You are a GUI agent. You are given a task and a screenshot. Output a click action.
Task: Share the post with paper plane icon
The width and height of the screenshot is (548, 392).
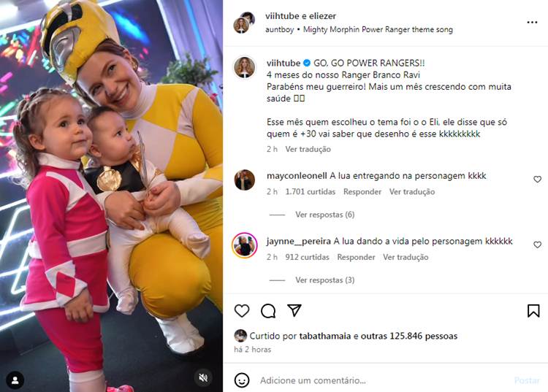[x=294, y=310]
